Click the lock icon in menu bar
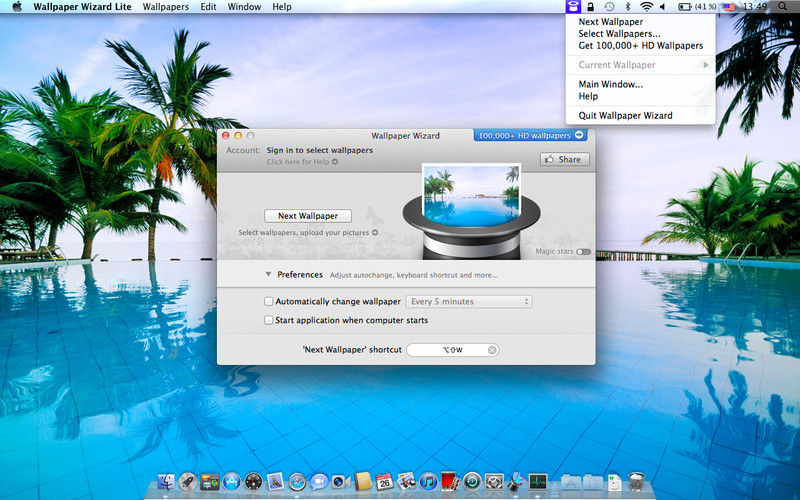 tap(590, 7)
